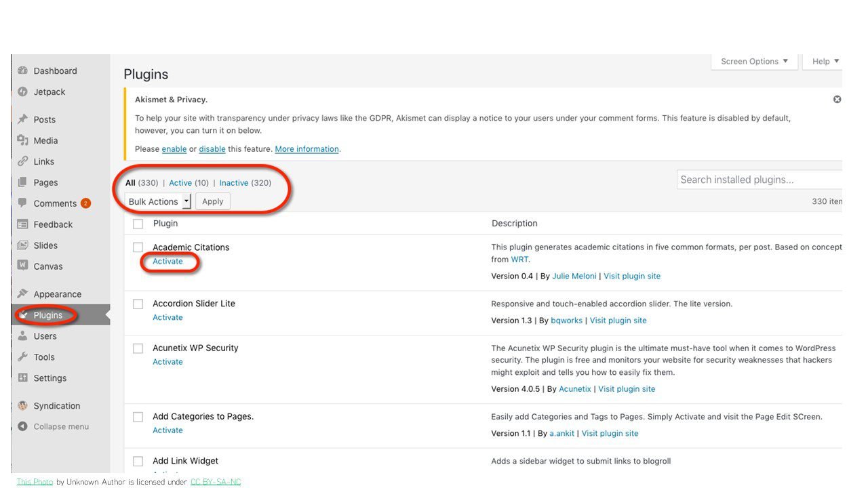Open Appearance menu item

58,294
